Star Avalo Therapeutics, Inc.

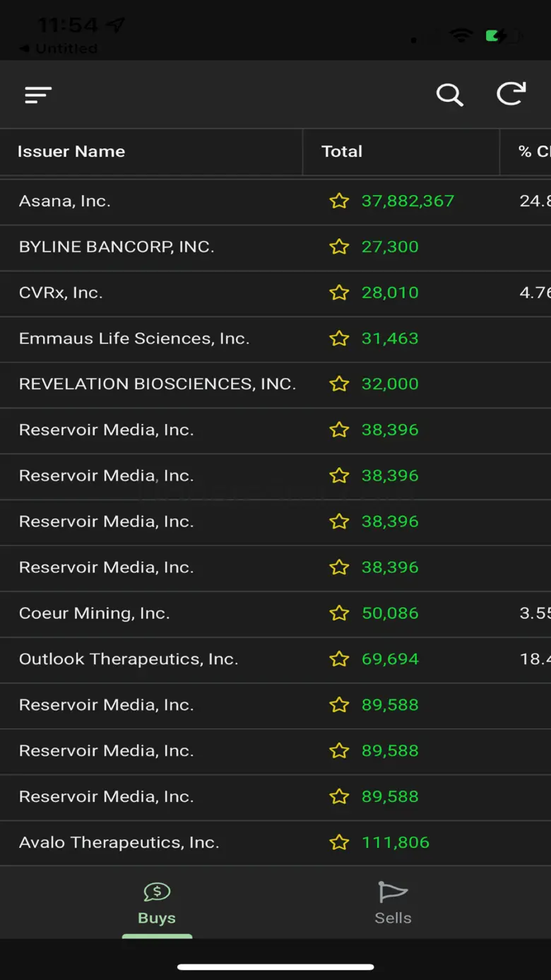339,842
